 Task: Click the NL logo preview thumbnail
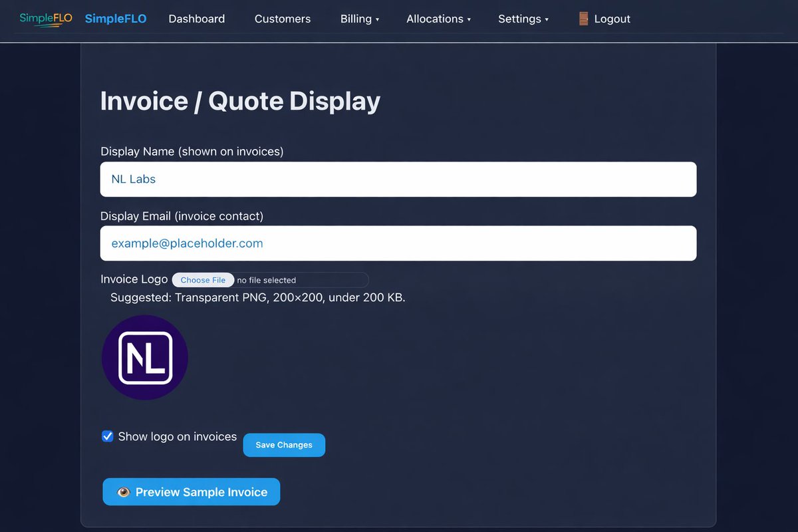145,358
